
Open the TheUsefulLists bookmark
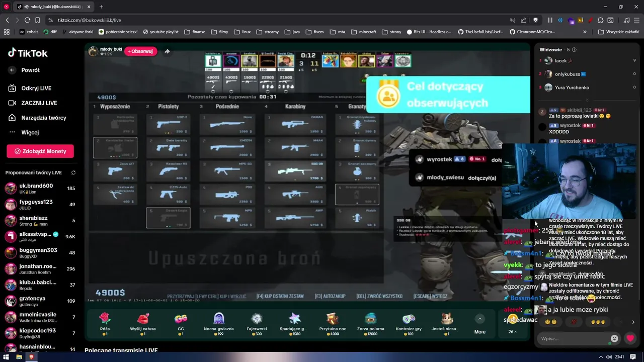480,32
